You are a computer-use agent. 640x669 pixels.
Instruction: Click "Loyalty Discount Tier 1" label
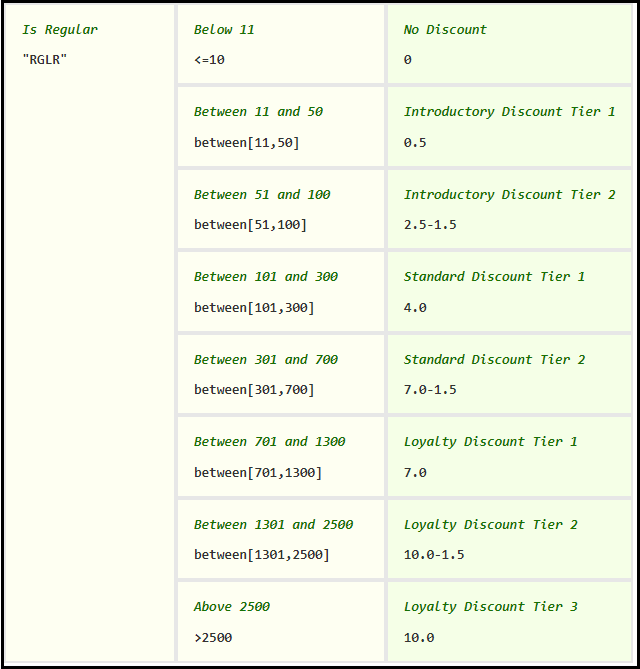490,442
